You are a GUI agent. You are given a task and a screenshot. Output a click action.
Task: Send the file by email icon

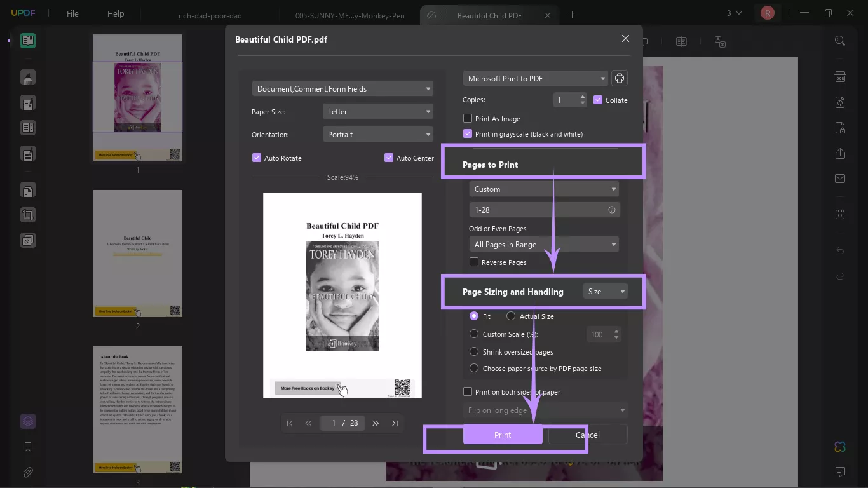840,179
